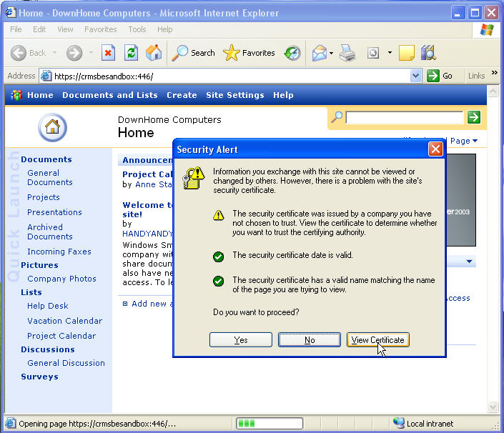Click the green Go arrow button

433,76
